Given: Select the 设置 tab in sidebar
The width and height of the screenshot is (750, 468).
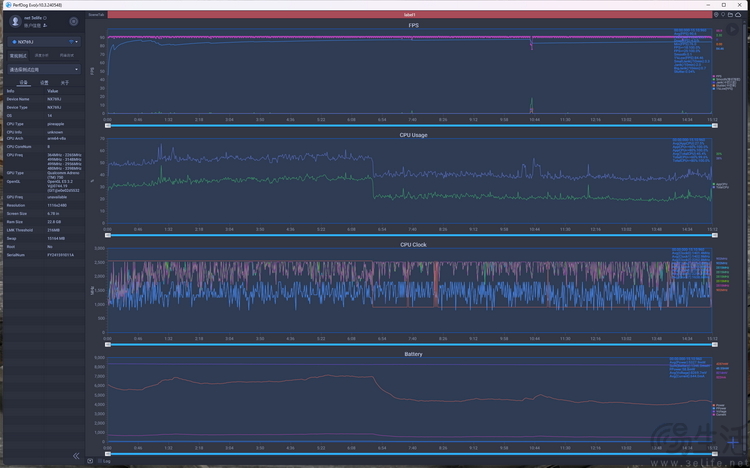Looking at the screenshot, I should 44,83.
